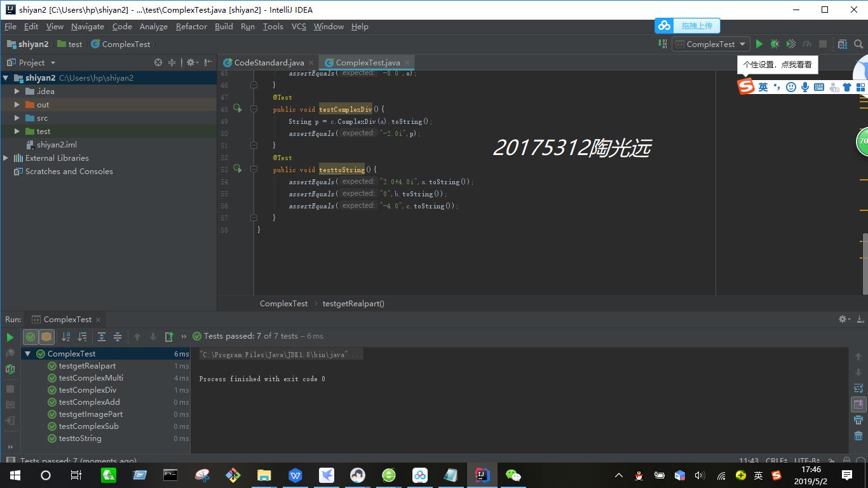
Task: Select testComplexMulti test result
Action: pyautogui.click(x=91, y=378)
